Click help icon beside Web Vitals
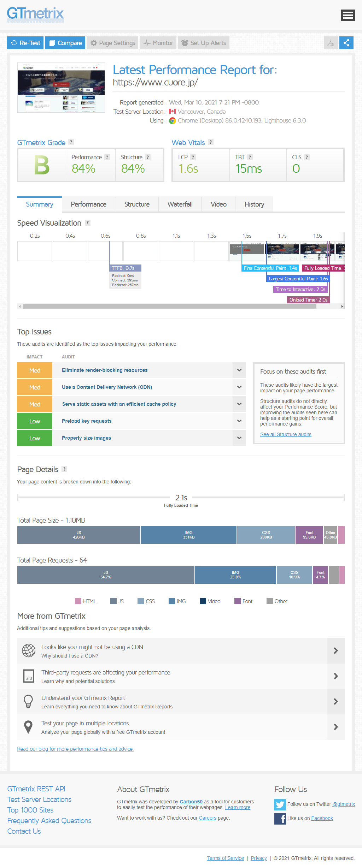The height and width of the screenshot is (868, 362). point(211,142)
